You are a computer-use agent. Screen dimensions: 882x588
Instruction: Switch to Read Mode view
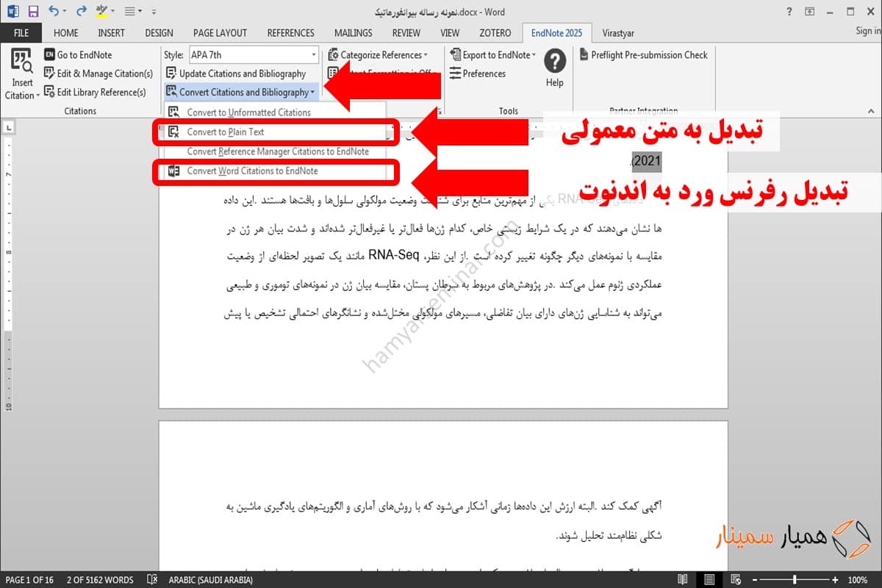683,580
